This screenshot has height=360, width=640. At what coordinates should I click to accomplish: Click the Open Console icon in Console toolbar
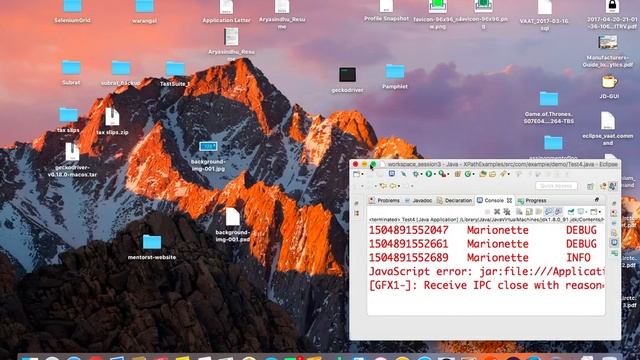pos(593,212)
